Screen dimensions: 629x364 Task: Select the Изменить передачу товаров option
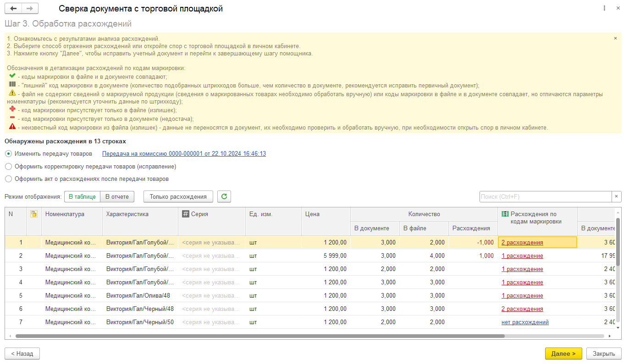tap(8, 154)
